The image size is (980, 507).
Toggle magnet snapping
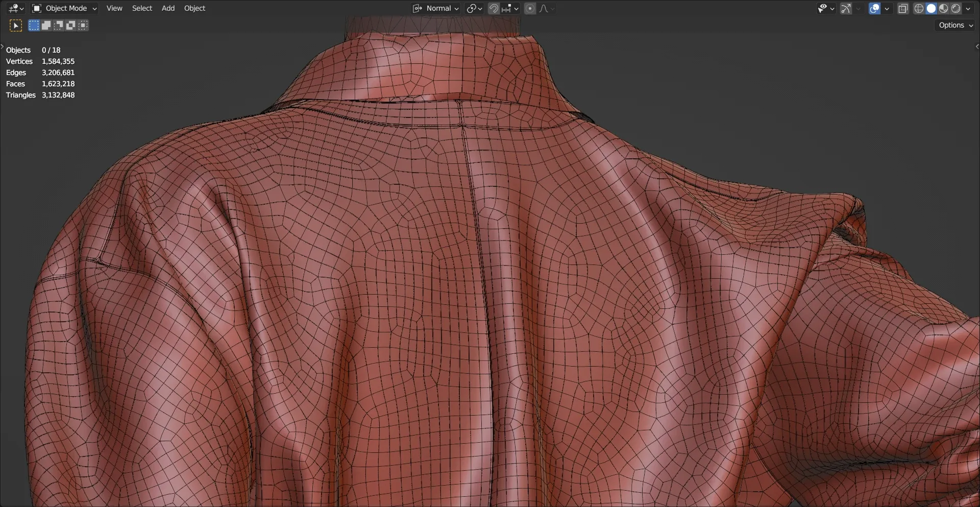coord(494,8)
